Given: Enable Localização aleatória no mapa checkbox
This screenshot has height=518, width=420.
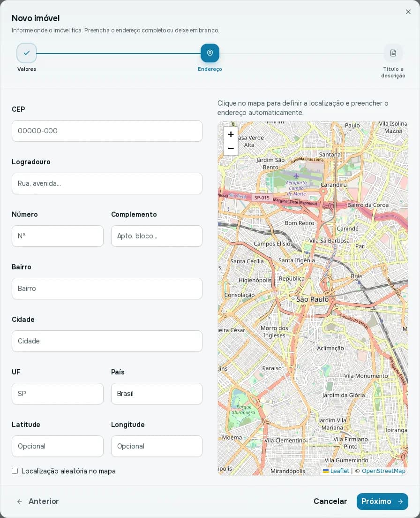Looking at the screenshot, I should (15, 471).
